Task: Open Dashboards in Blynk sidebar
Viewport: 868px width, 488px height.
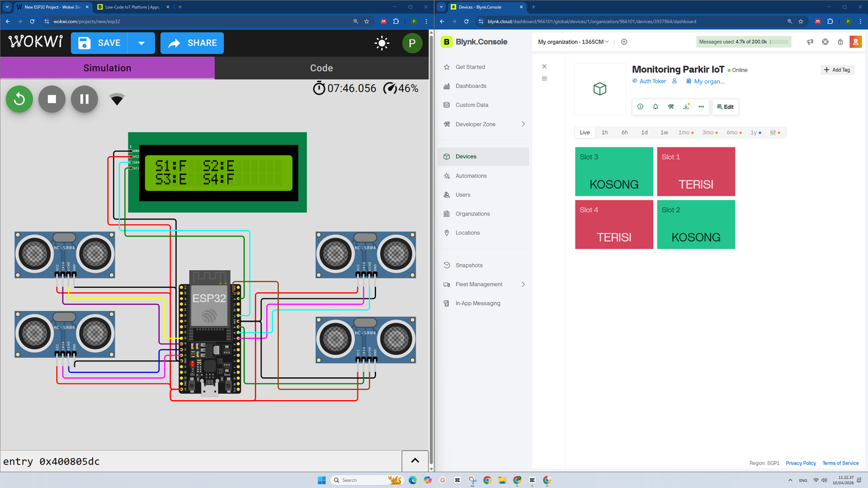Action: 471,86
